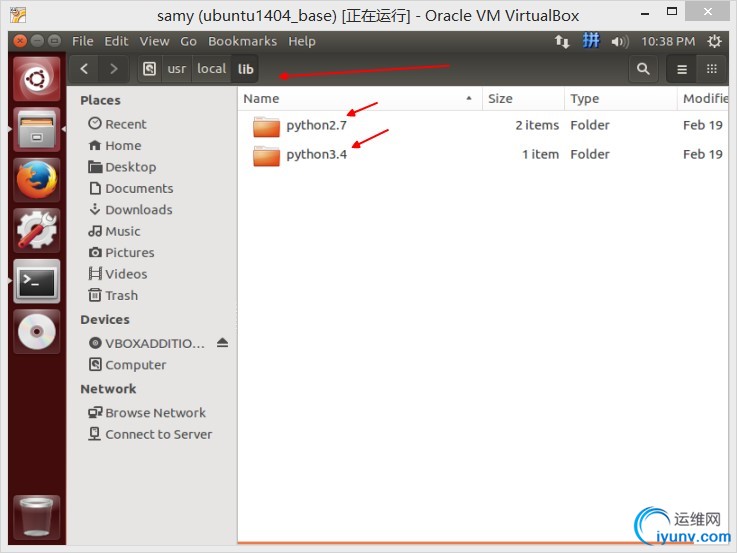737x553 pixels.
Task: Open the Bookmarks menu
Action: pyautogui.click(x=243, y=41)
